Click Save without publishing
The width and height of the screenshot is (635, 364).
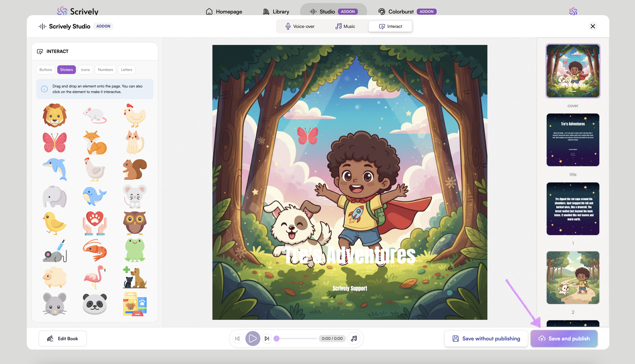click(x=486, y=339)
